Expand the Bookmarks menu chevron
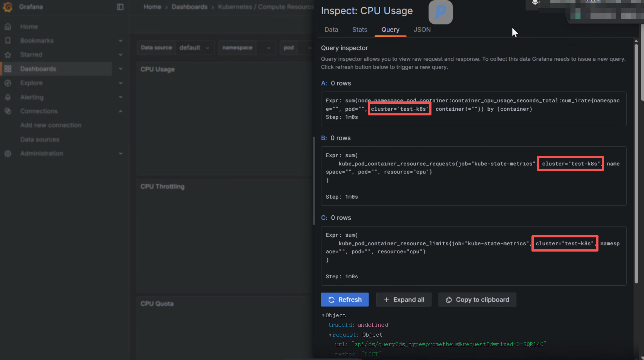The image size is (644, 360). pos(121,41)
